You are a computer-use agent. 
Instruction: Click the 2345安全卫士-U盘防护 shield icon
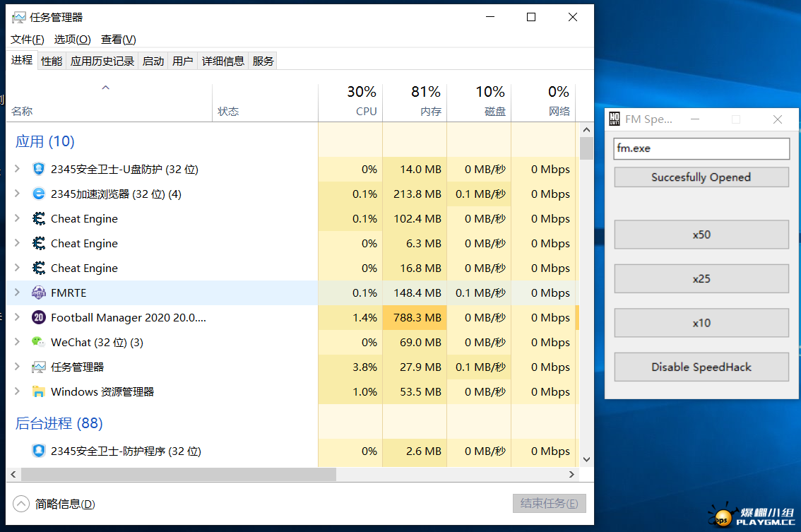point(39,169)
